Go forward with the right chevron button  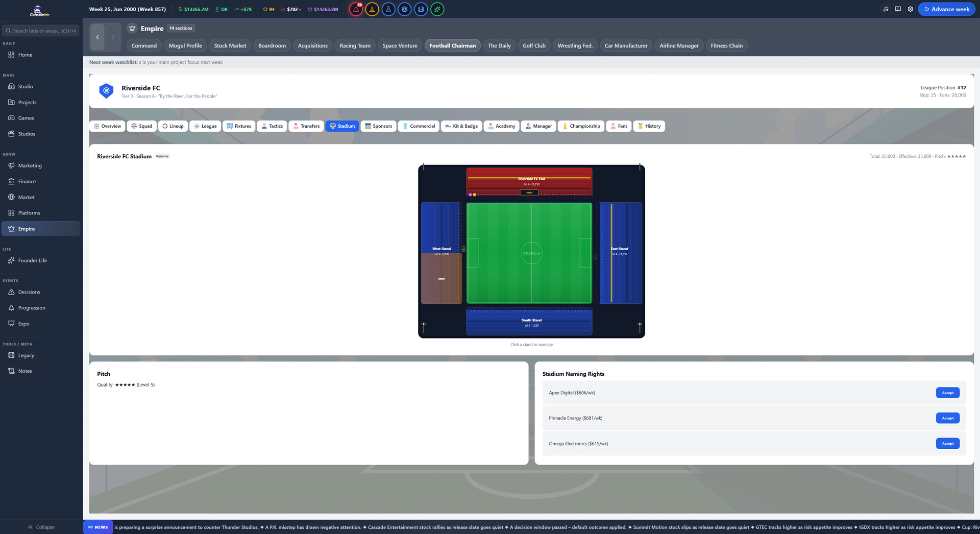pyautogui.click(x=113, y=37)
